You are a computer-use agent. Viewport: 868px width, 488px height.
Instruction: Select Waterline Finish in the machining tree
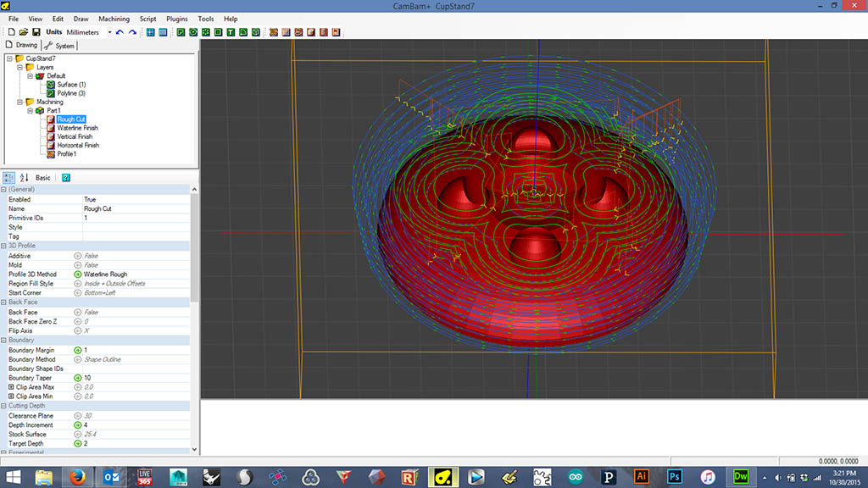(76, 128)
